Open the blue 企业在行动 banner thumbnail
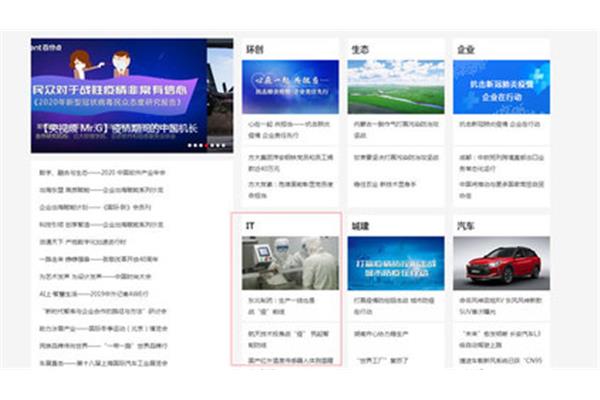Viewport: 600px width, 400px height. click(x=502, y=87)
